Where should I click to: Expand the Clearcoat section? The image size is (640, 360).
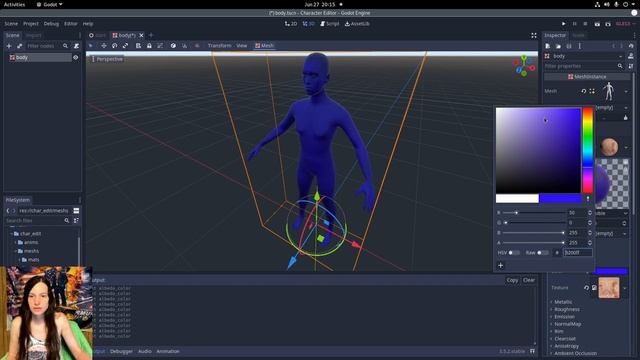(565, 339)
